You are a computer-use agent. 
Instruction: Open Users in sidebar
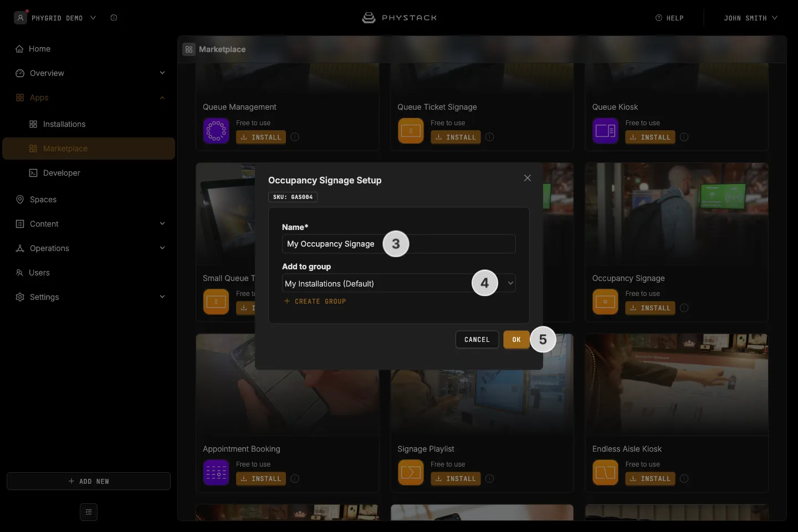click(89, 273)
